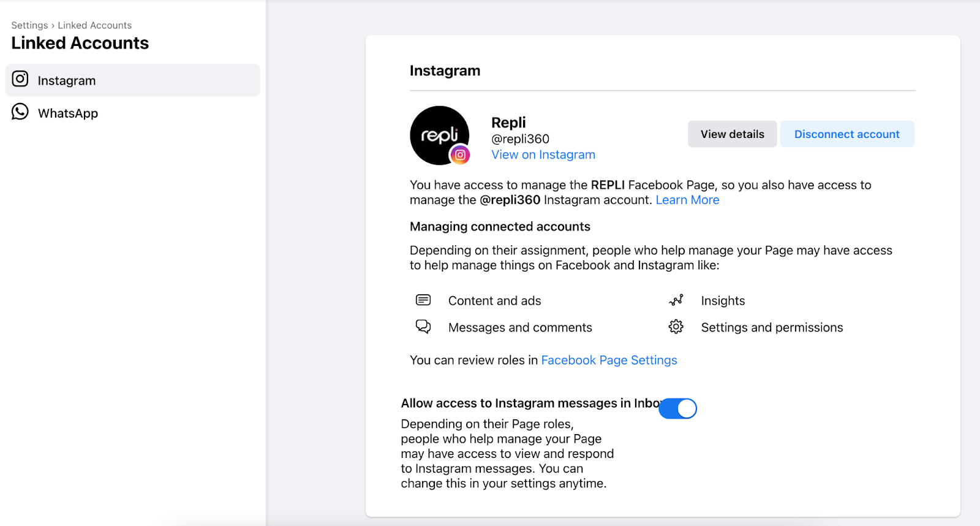Click the Instagram badge on Repli avatar
980x526 pixels.
[460, 155]
